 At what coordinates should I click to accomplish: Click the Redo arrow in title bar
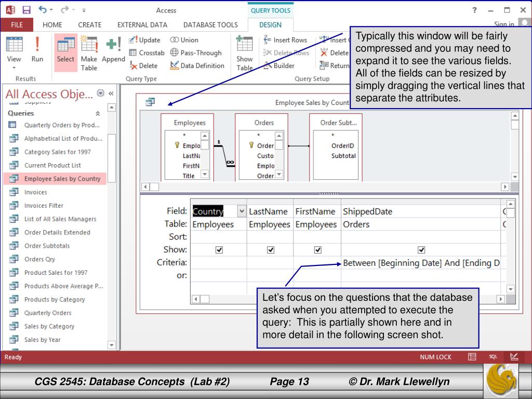point(64,10)
